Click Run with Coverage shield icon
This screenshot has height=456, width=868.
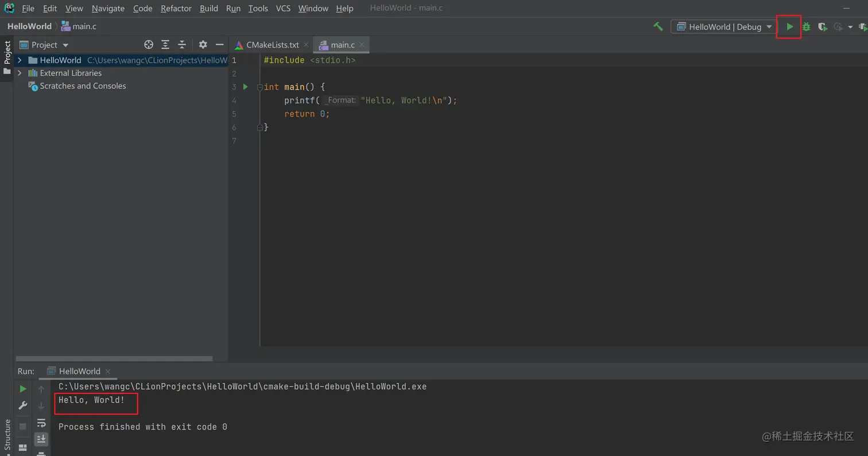click(822, 26)
